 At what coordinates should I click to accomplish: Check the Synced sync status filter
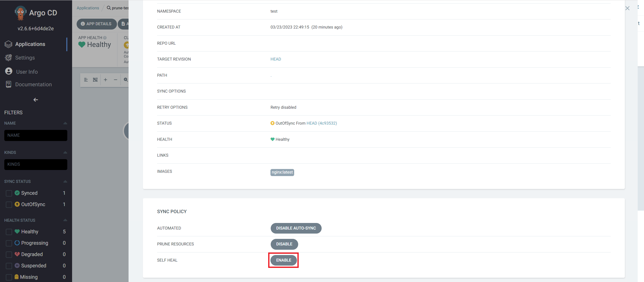click(9, 193)
